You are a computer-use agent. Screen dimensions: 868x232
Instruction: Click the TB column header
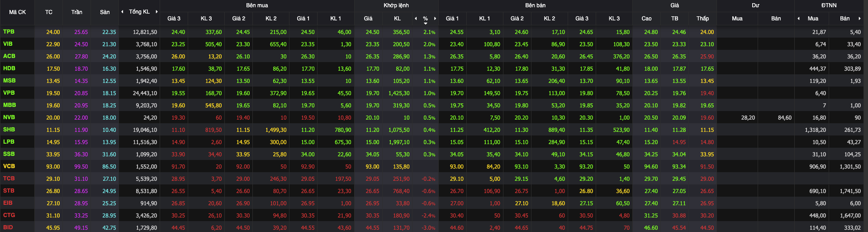(675, 19)
